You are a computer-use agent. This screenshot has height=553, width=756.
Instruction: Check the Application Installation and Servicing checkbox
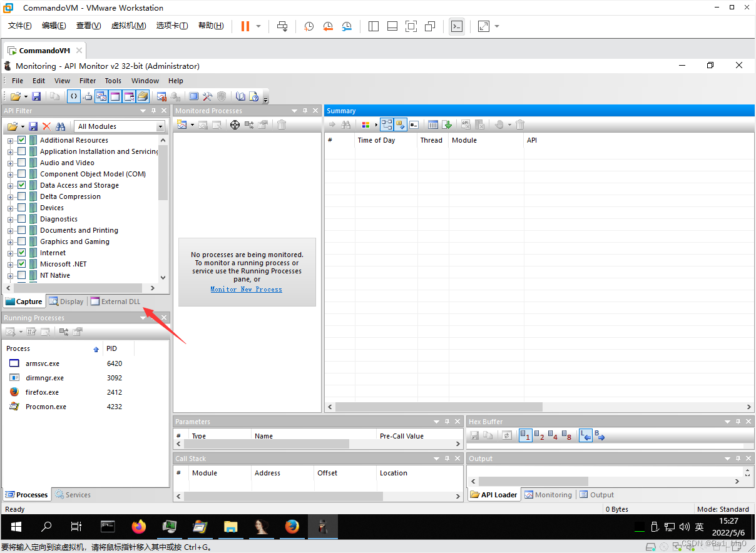coord(22,151)
